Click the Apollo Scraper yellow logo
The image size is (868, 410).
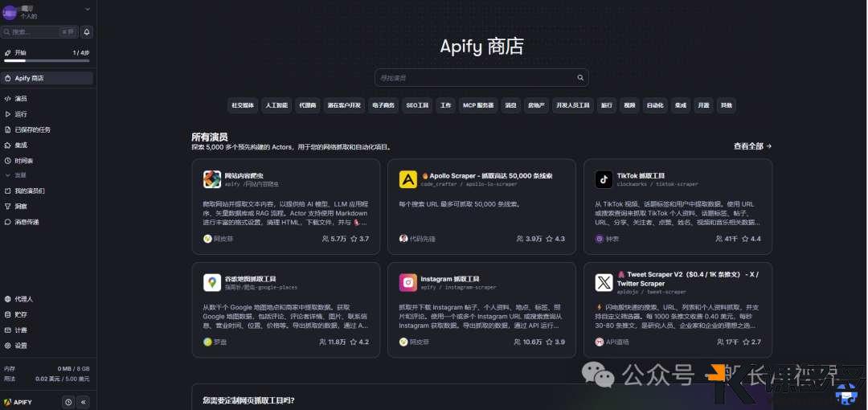click(x=407, y=178)
